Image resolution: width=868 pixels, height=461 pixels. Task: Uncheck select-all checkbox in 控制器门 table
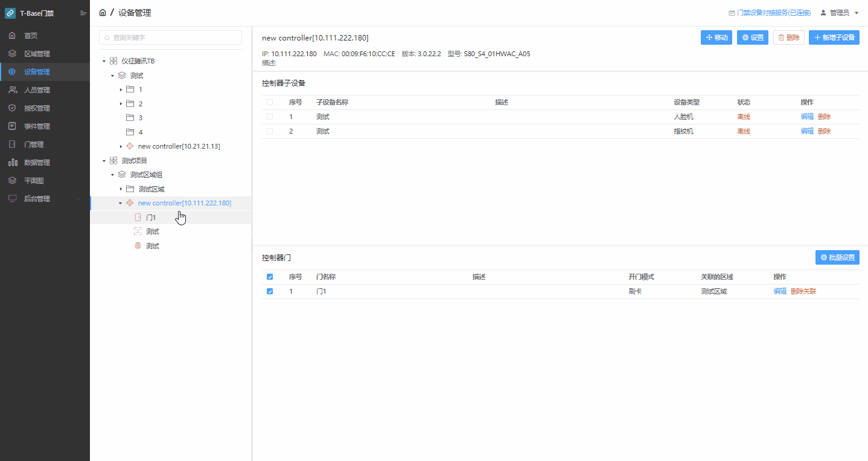270,277
